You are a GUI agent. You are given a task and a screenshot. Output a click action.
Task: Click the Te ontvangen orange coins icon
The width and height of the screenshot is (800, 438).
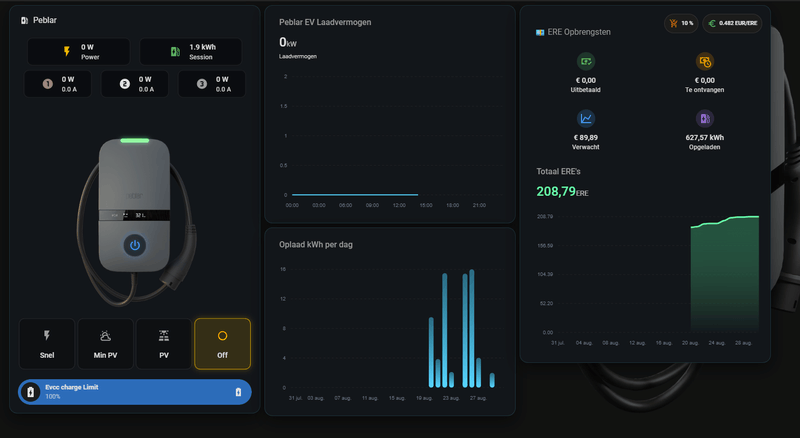[x=705, y=61]
